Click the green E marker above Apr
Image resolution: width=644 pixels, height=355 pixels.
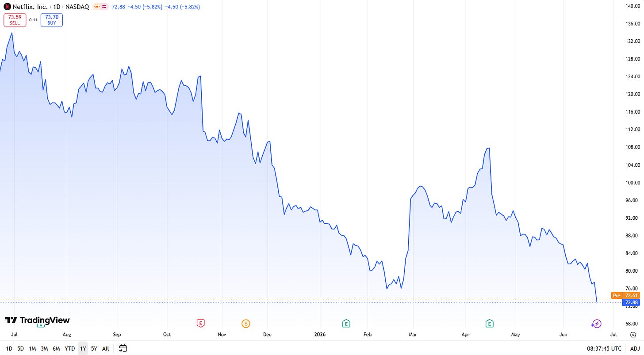click(x=489, y=324)
